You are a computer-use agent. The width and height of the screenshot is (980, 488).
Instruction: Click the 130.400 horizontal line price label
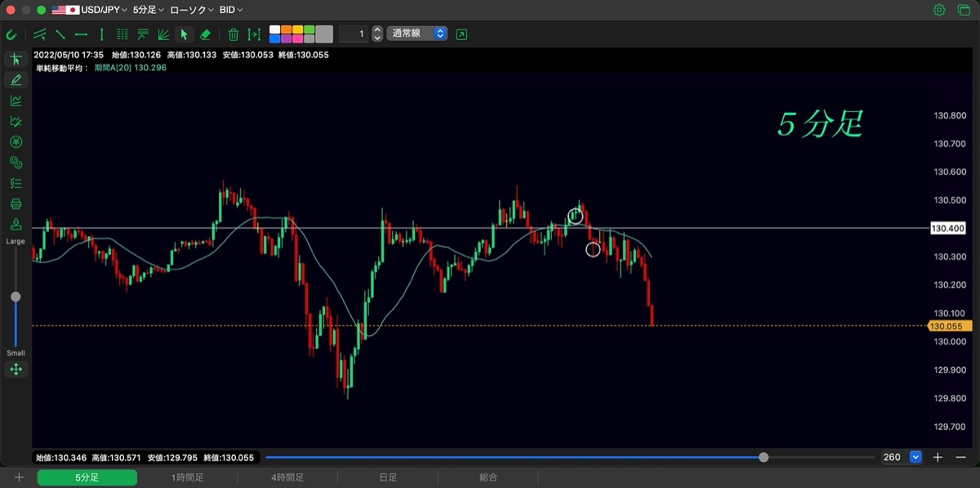[x=947, y=228]
